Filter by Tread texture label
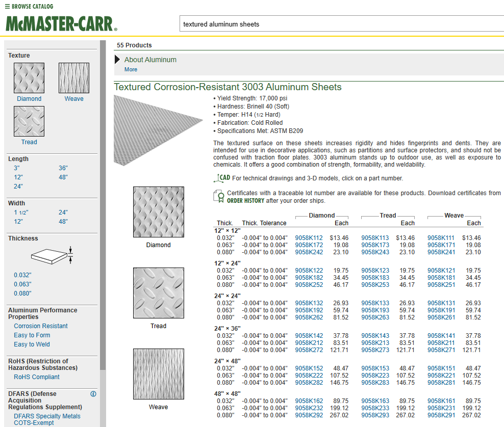The height and width of the screenshot is (427, 504). point(29,142)
